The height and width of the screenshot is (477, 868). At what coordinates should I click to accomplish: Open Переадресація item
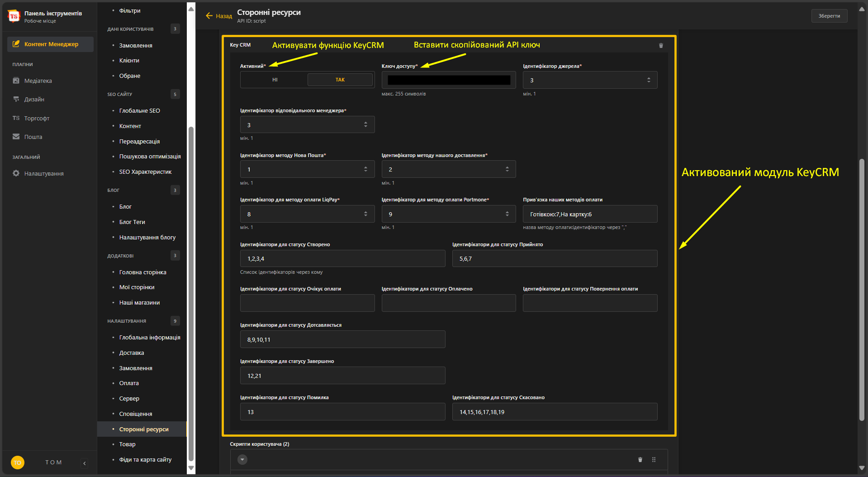tap(139, 141)
